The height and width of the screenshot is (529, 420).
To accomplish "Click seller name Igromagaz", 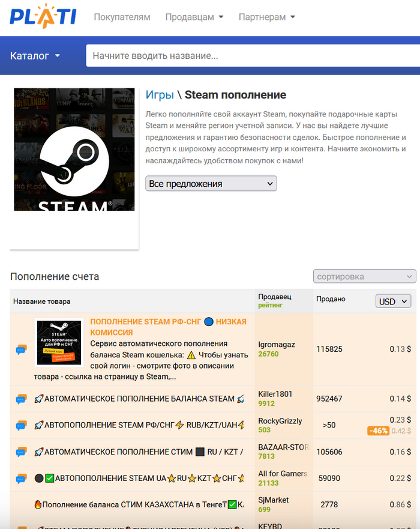I will [x=277, y=345].
